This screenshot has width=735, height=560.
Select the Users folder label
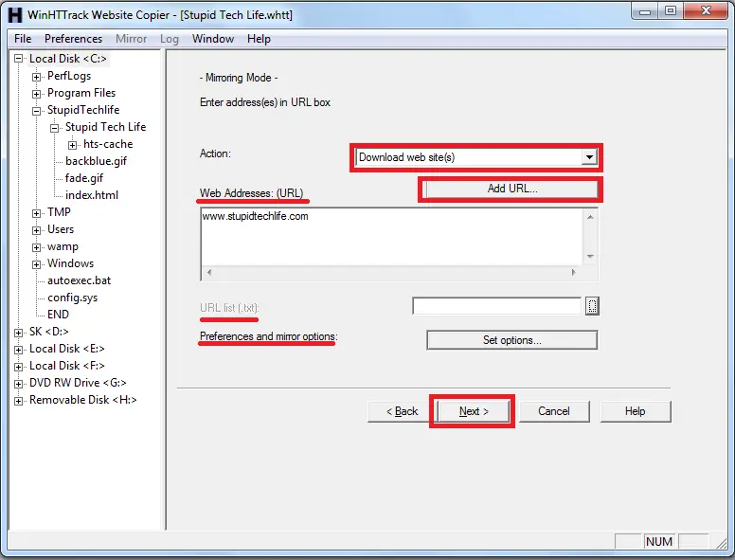tap(61, 229)
